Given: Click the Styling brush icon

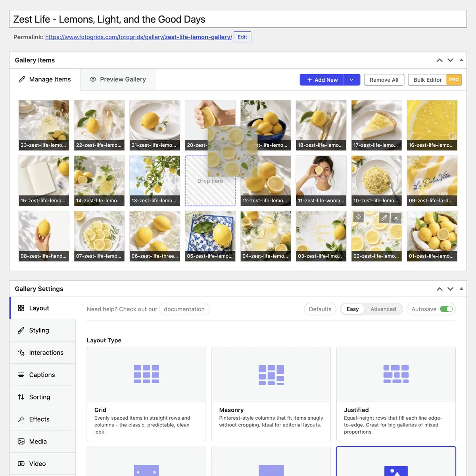Looking at the screenshot, I should click(21, 330).
